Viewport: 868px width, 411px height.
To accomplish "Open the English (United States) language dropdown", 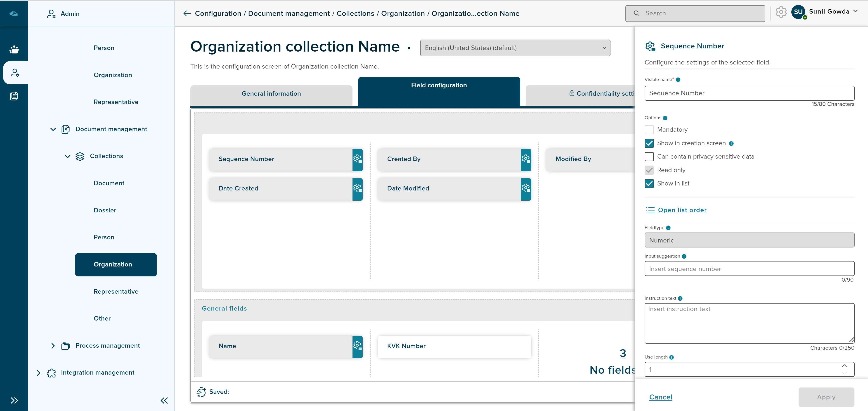I will 515,48.
